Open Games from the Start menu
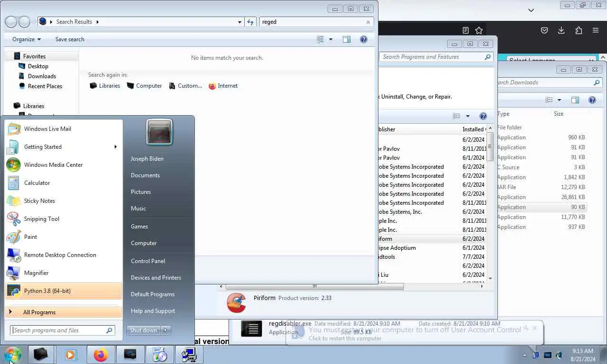 click(139, 227)
